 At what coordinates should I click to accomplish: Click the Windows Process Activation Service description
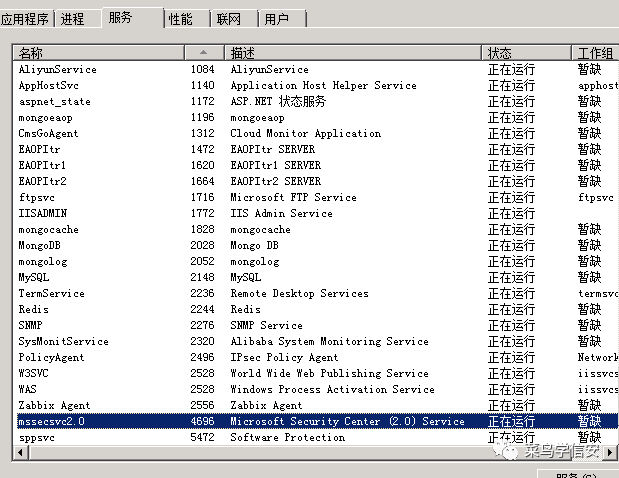click(x=332, y=389)
